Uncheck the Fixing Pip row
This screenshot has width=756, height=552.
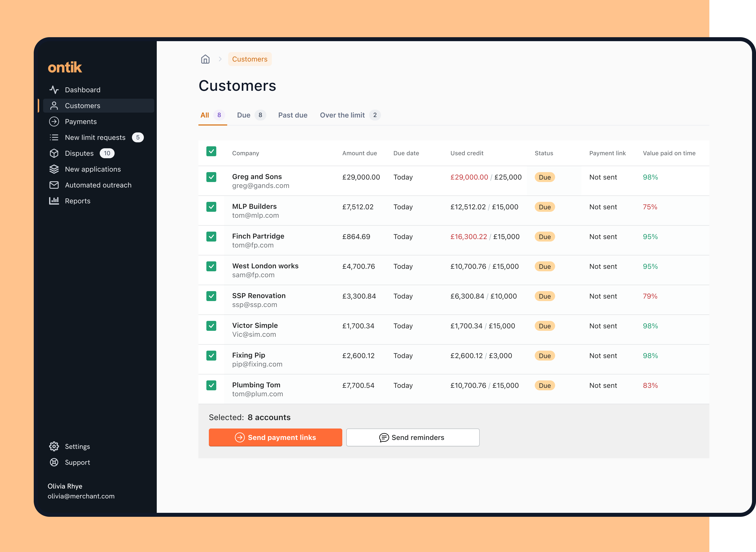(x=211, y=356)
